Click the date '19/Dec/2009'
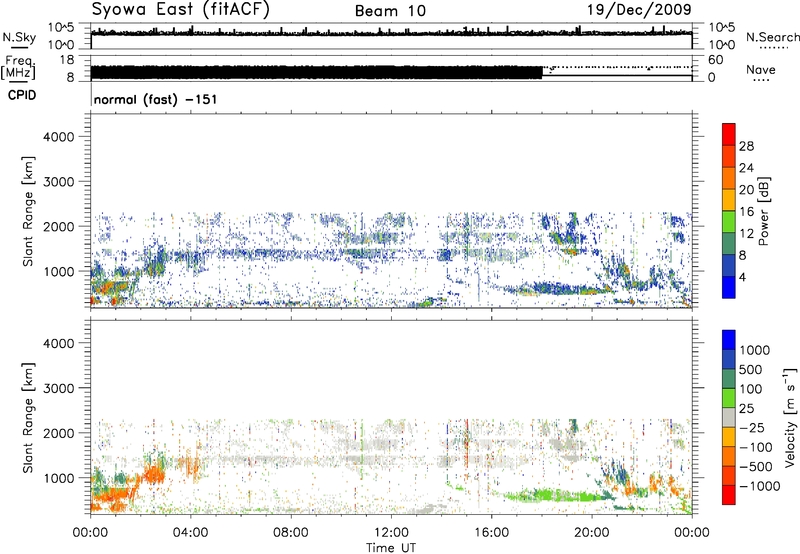Viewport: 800px width, 554px height. (x=639, y=9)
